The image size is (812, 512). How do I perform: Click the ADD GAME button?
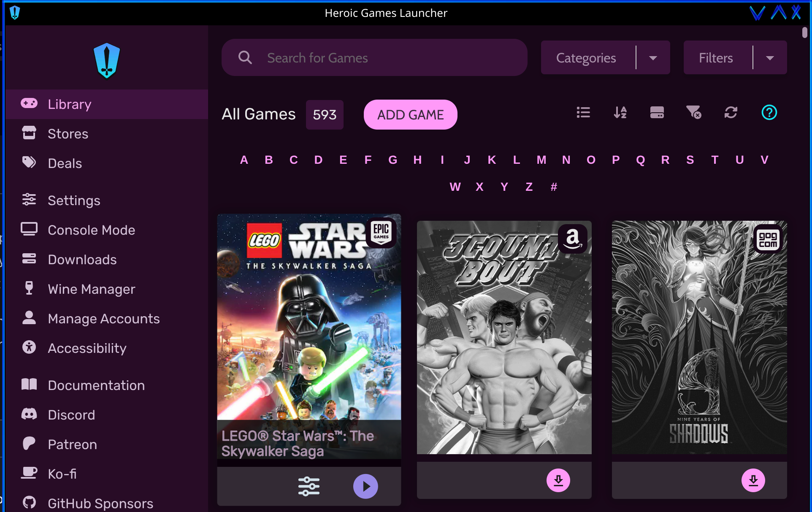click(411, 114)
